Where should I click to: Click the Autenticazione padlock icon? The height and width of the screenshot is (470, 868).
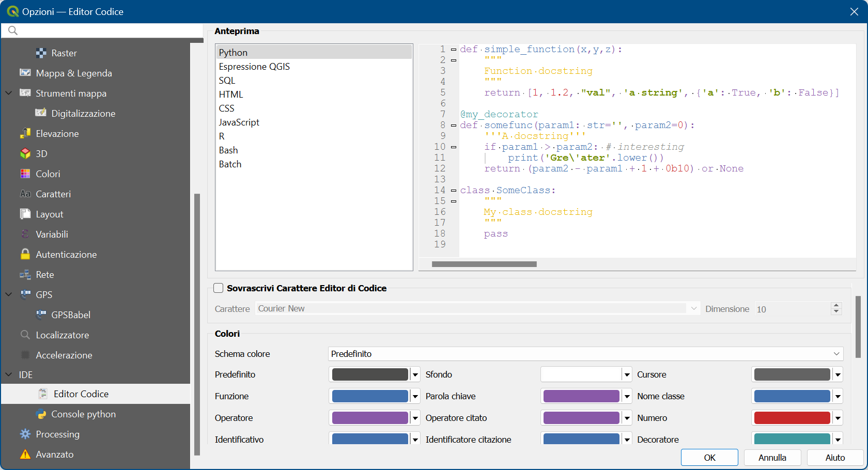(25, 254)
